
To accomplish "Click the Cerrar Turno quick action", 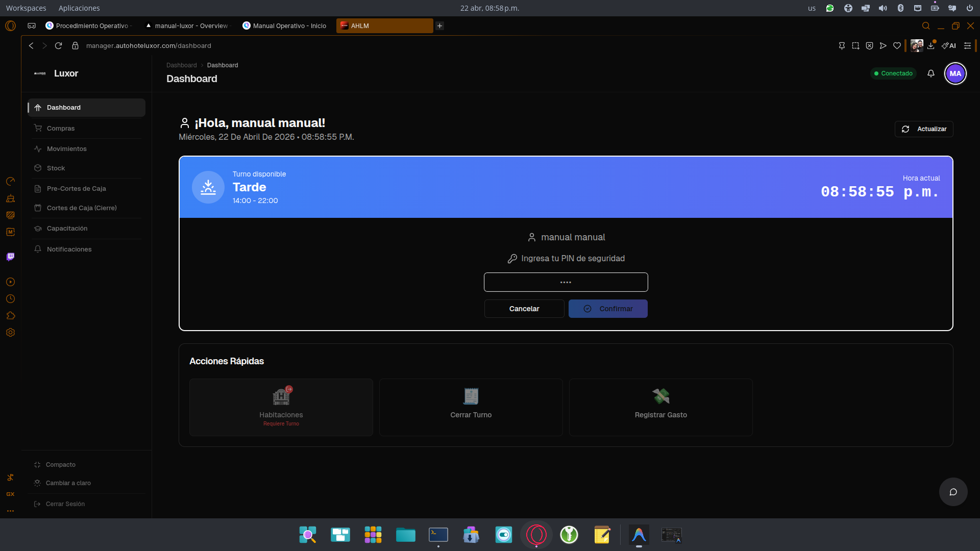I will [471, 407].
